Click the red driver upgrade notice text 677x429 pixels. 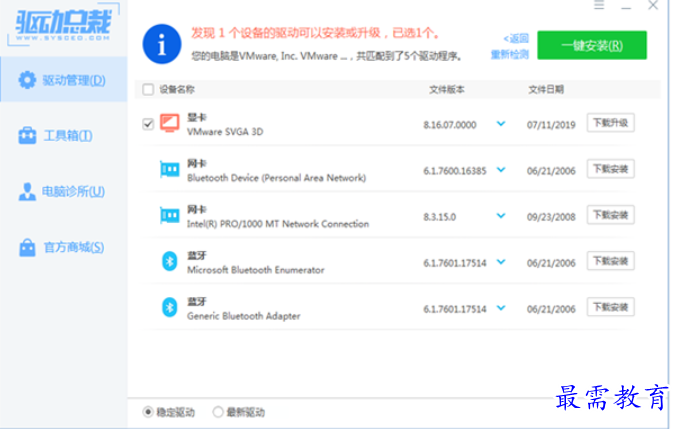click(316, 33)
